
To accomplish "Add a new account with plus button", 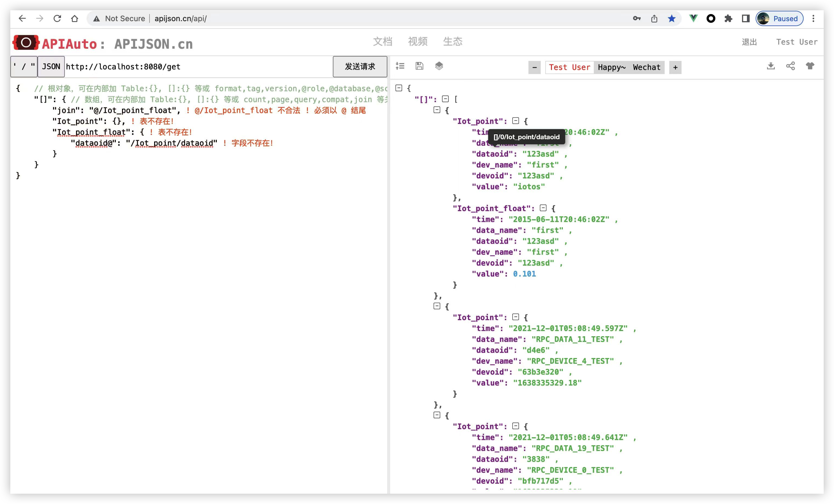I will pyautogui.click(x=675, y=67).
